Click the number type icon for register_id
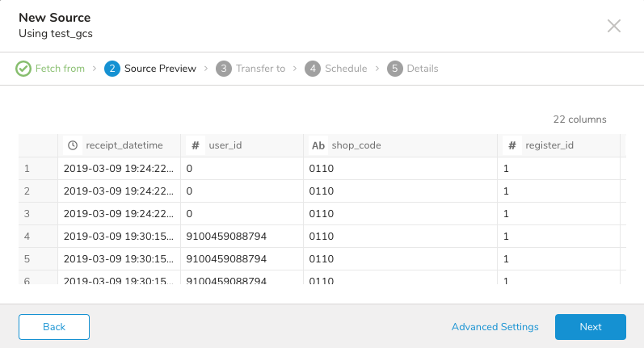644x348 pixels. click(x=512, y=145)
